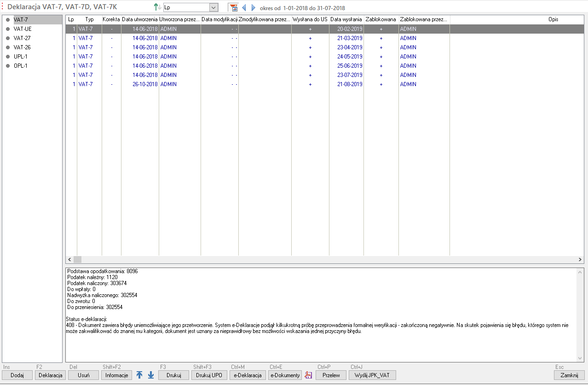The height and width of the screenshot is (385, 588).
Task: Sort table by Data wysłania column header
Action: (346, 19)
